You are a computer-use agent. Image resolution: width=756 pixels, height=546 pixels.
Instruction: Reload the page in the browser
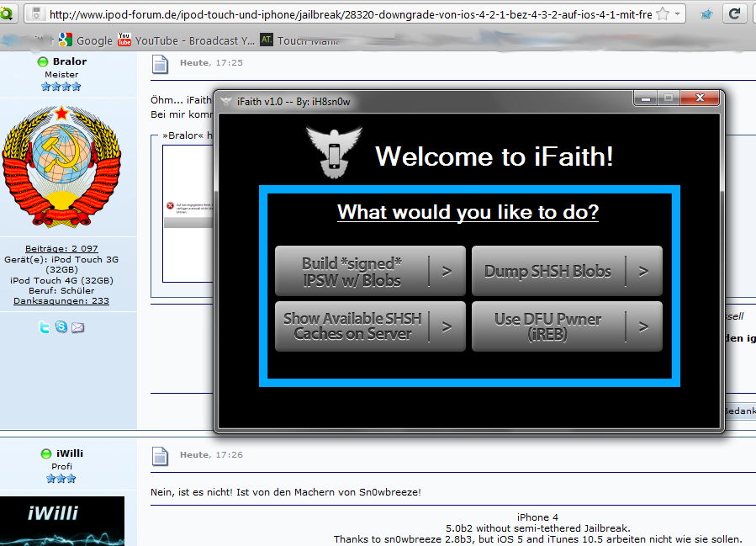734,14
